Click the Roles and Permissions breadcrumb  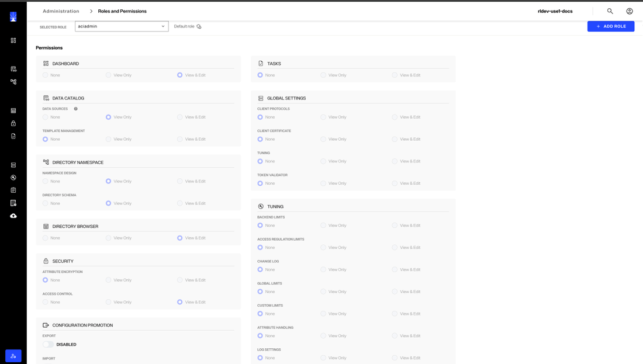point(122,11)
